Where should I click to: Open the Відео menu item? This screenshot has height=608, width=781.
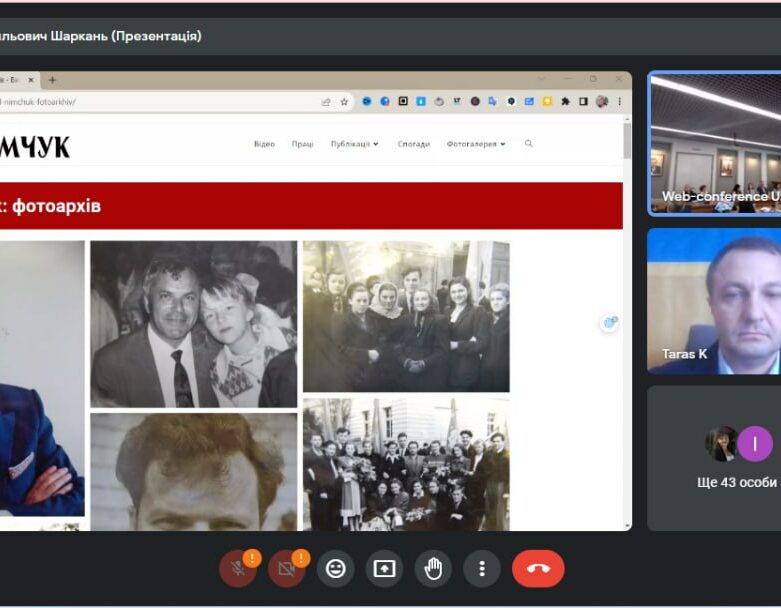point(264,144)
